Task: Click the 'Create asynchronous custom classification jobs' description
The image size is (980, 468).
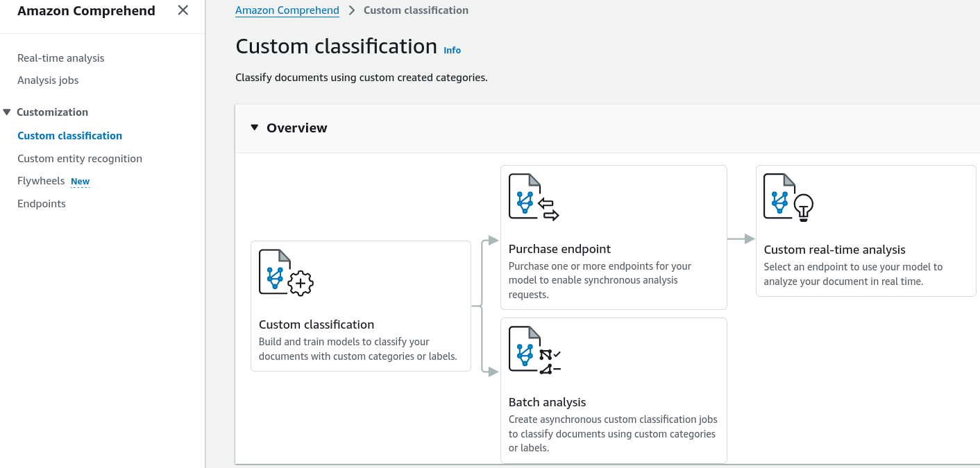Action: 614,434
